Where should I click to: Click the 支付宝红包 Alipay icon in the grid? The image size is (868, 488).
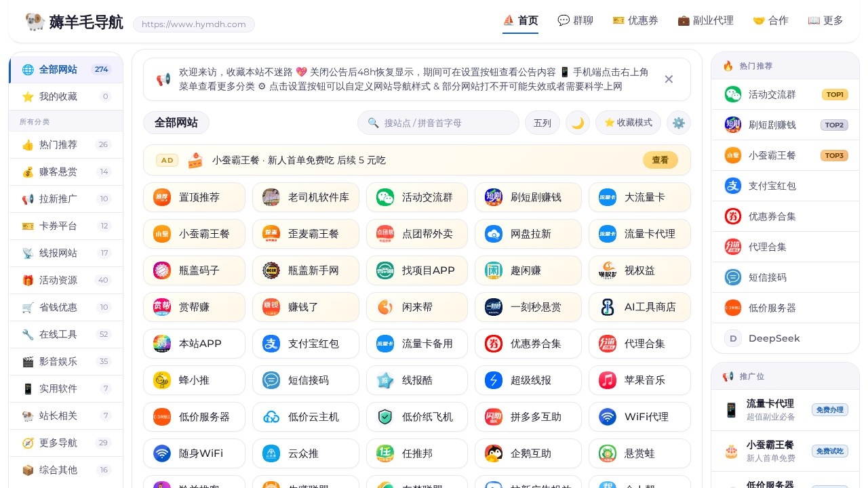[x=271, y=344]
